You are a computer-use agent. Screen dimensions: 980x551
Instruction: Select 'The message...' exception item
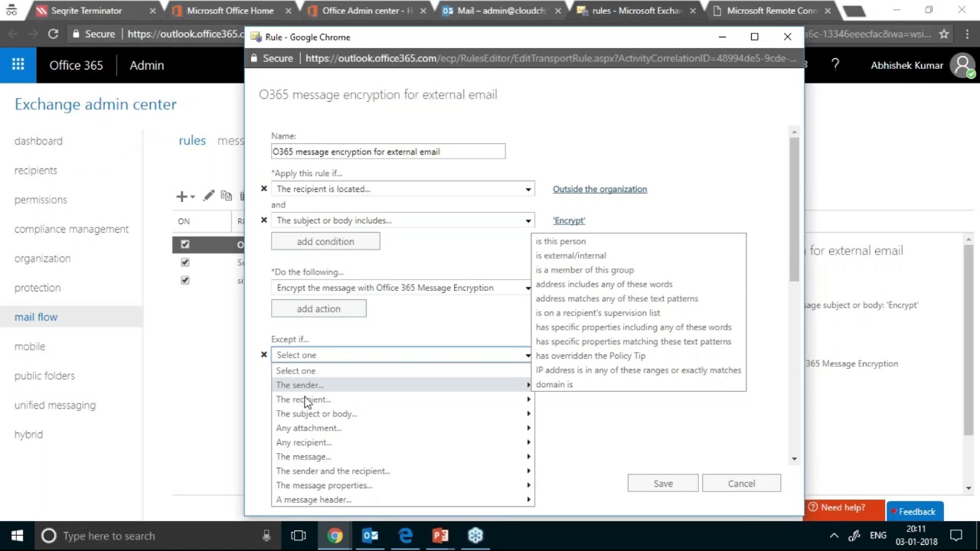[403, 457]
